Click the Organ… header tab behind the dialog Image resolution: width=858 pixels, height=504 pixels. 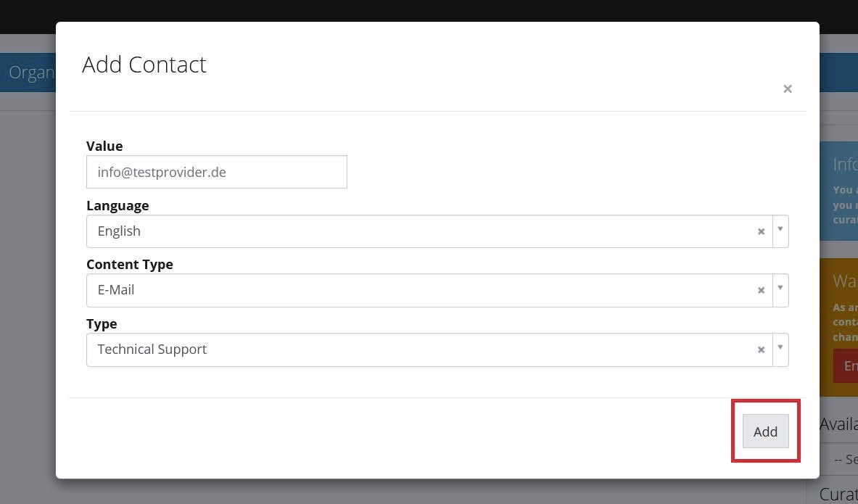[30, 73]
